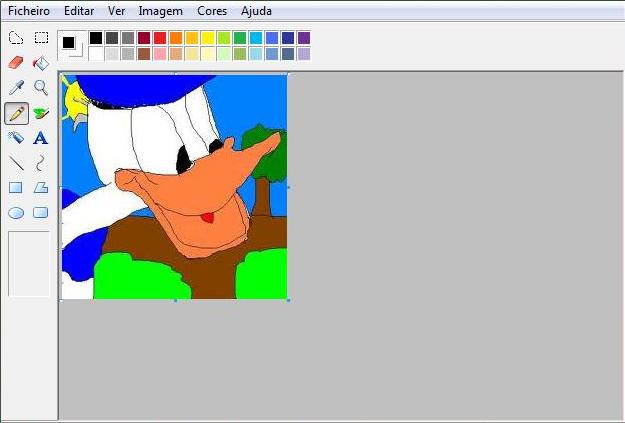Pick the rose pink color swatch
Image resolution: width=625 pixels, height=423 pixels.
(x=160, y=54)
